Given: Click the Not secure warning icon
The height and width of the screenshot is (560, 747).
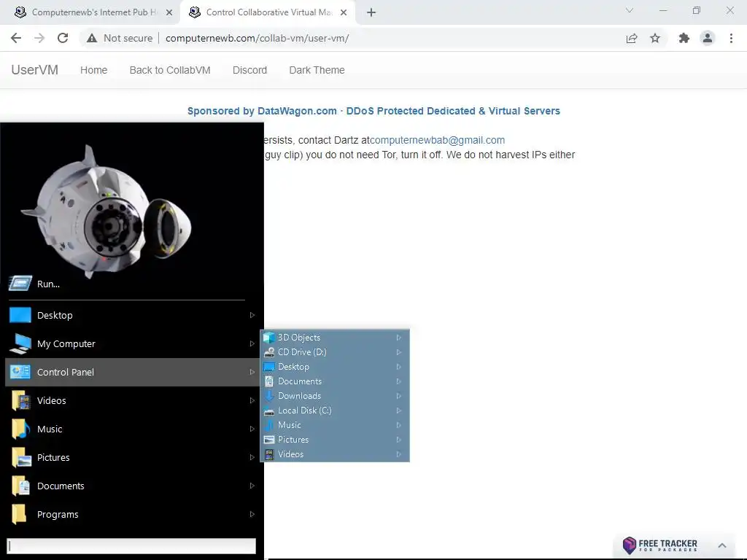Looking at the screenshot, I should pyautogui.click(x=92, y=38).
